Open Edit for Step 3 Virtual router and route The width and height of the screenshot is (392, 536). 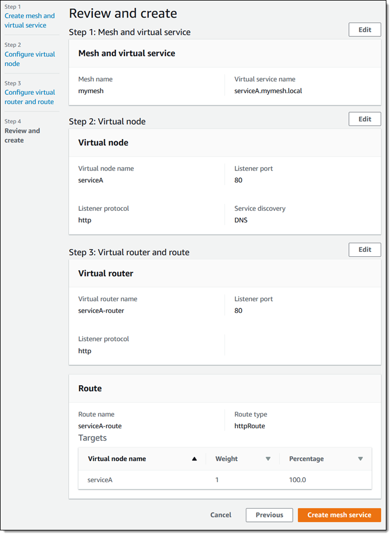click(365, 249)
